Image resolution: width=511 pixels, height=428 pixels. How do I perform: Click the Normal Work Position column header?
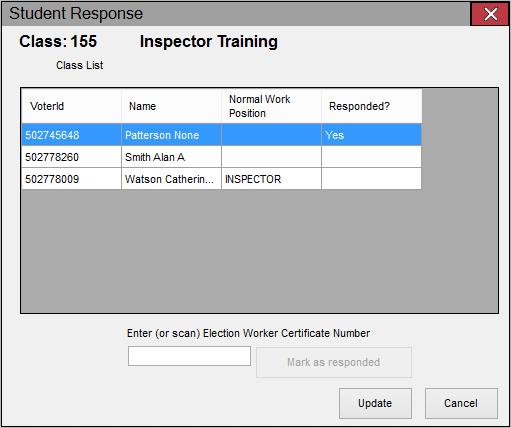point(272,106)
